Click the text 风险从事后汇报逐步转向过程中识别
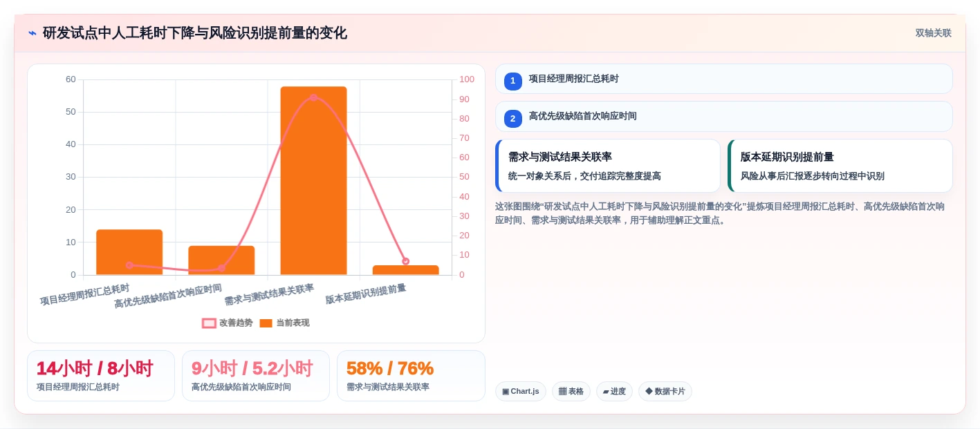The width and height of the screenshot is (980, 429). pyautogui.click(x=812, y=176)
